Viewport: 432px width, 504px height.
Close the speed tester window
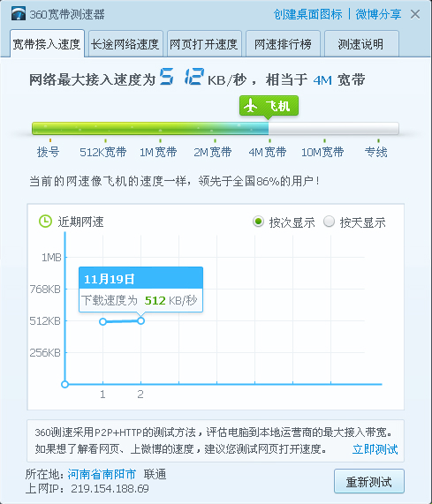click(415, 14)
